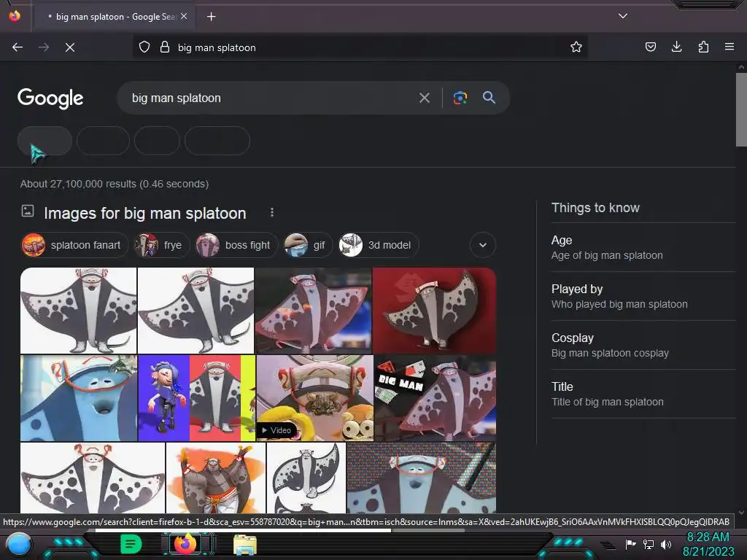Bookmark this page with the star
Viewport: 747px width, 560px height.
[x=576, y=47]
